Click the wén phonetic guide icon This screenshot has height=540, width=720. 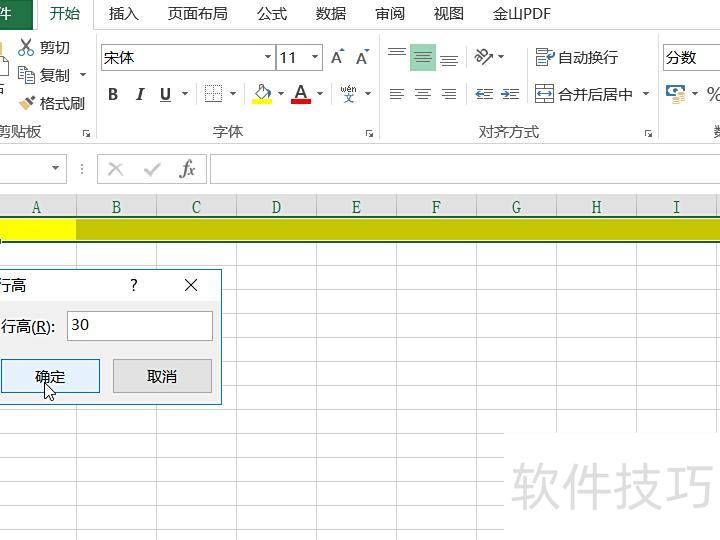(349, 94)
